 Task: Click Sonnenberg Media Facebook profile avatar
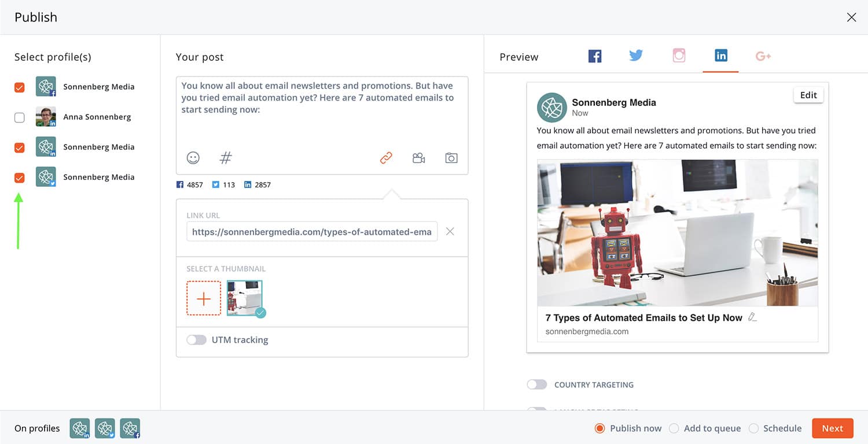click(46, 87)
